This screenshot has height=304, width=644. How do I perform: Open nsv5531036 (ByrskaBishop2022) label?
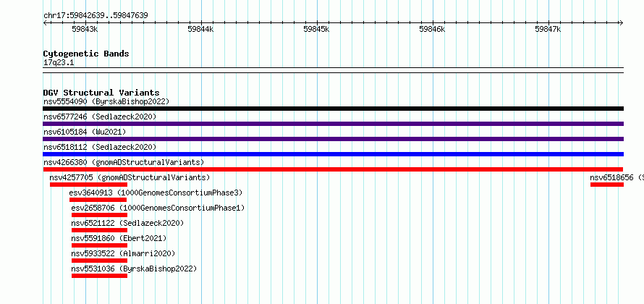pyautogui.click(x=135, y=269)
